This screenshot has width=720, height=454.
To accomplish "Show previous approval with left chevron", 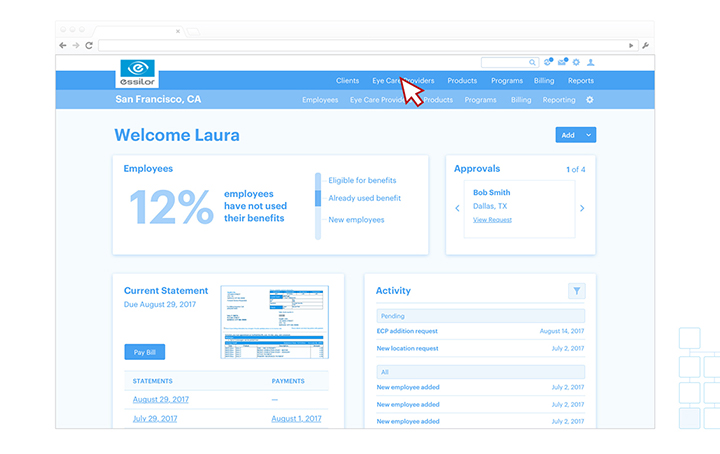I will pos(458,209).
